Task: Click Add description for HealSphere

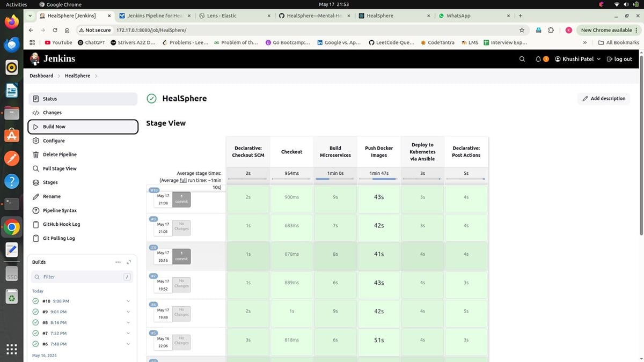Action: click(604, 99)
